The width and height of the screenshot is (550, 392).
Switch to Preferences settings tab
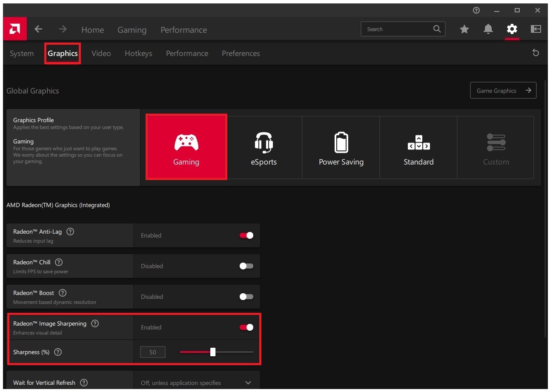coord(241,53)
